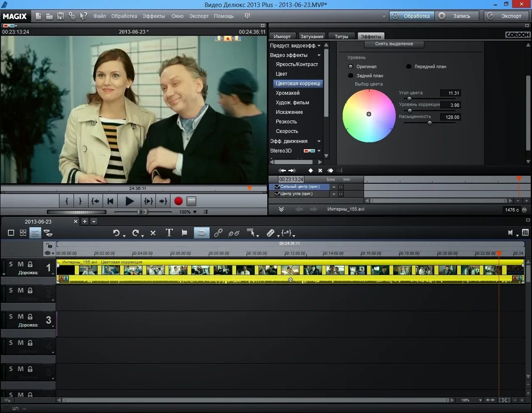Image resolution: width=532 pixels, height=413 pixels.
Task: Mute track 1 with M button
Action: click(x=20, y=264)
